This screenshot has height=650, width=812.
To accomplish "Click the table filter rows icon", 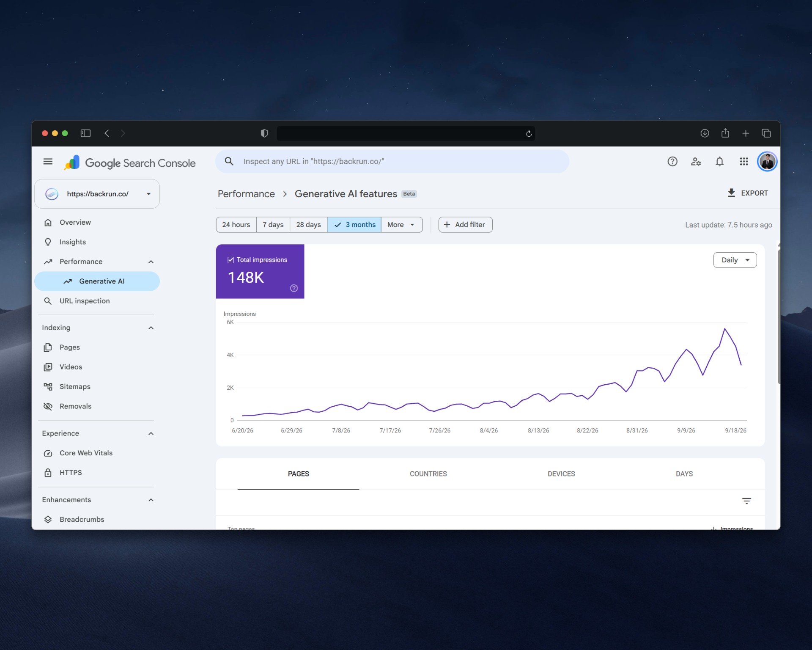I will click(x=746, y=501).
